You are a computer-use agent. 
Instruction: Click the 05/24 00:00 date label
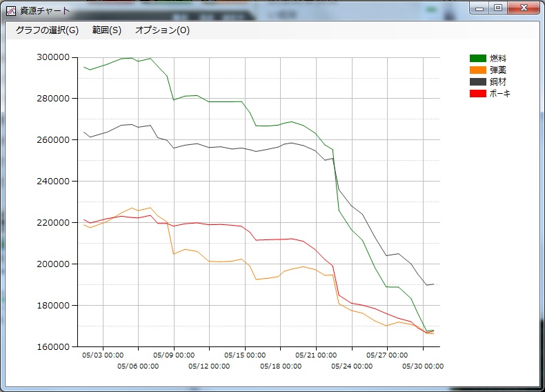pos(352,366)
